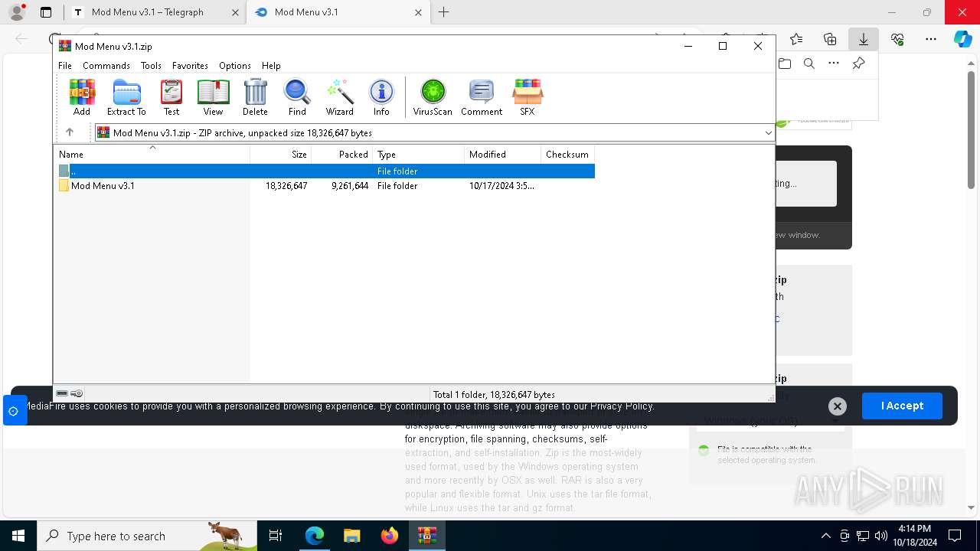Open the Edge downloads icon
980x551 pixels.
point(863,39)
